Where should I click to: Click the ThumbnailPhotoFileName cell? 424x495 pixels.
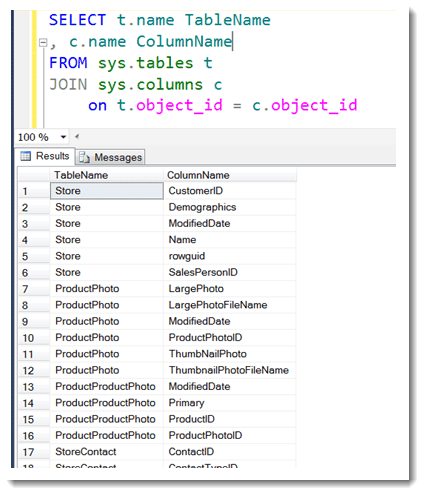point(230,370)
